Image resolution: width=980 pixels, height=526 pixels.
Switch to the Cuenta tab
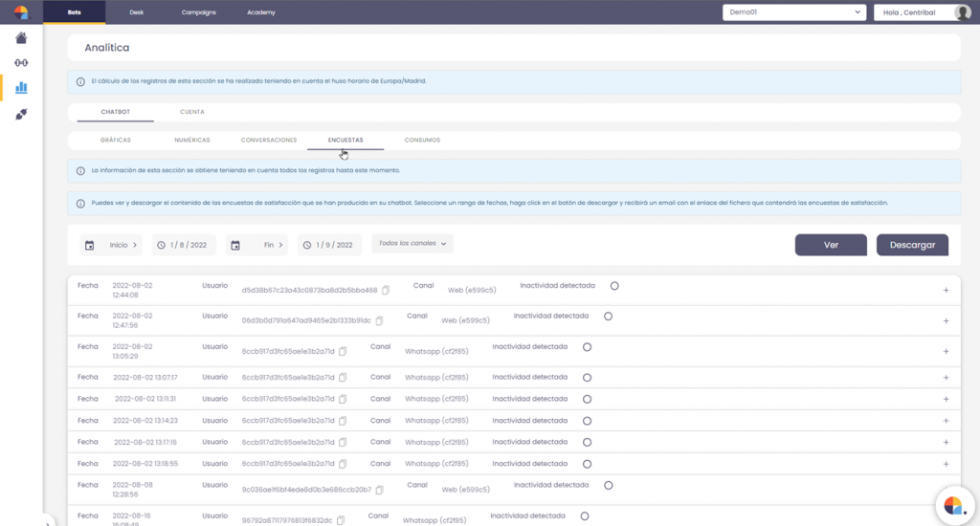(191, 112)
